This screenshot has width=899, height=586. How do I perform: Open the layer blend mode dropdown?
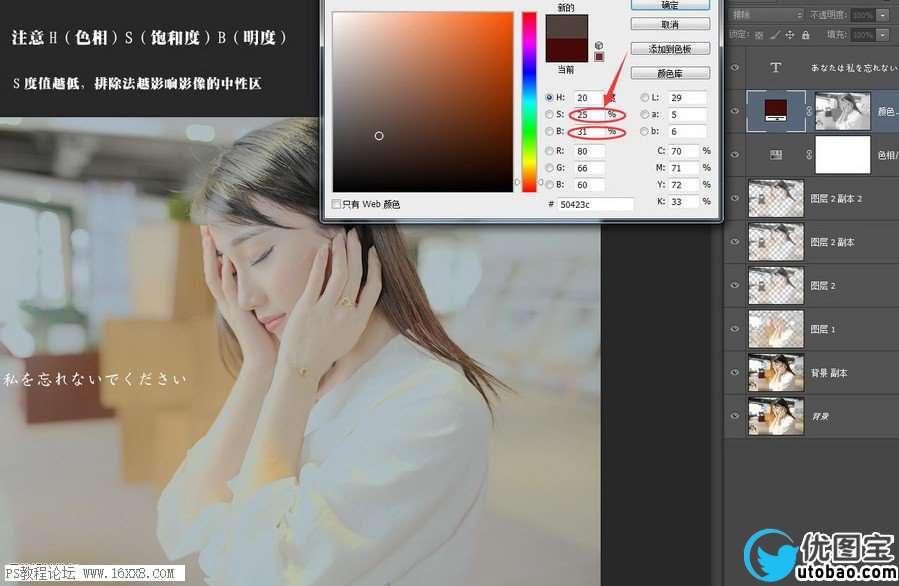(767, 15)
